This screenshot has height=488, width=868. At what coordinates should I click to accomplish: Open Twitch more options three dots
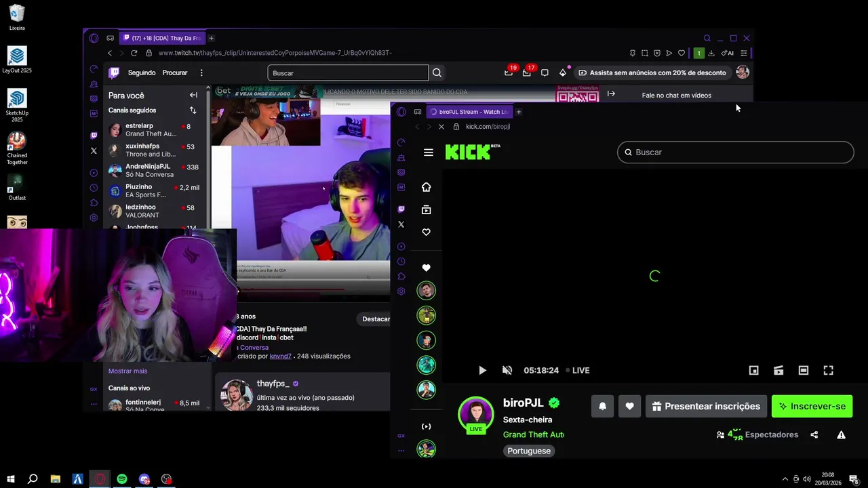coord(201,73)
